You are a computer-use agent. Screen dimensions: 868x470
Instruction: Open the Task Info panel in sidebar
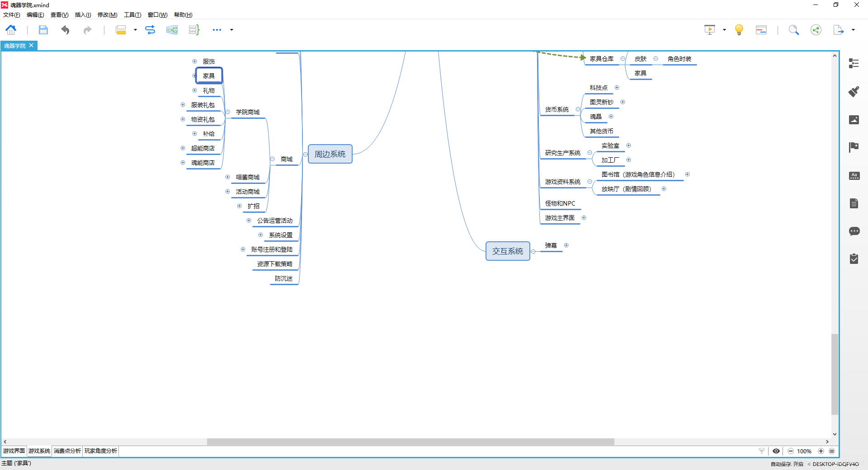tap(854, 259)
